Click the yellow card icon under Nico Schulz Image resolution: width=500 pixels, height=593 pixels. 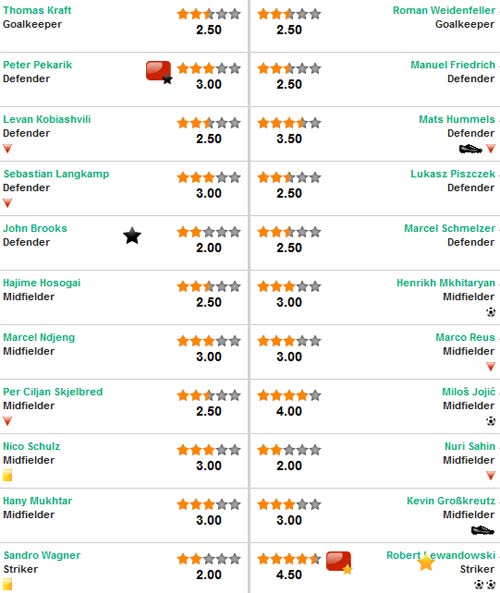coord(7,475)
